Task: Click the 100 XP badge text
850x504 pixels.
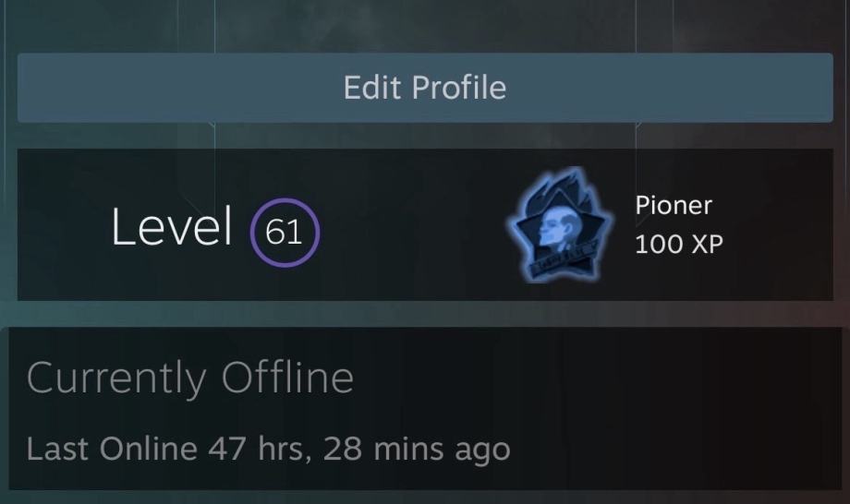Action: (679, 244)
